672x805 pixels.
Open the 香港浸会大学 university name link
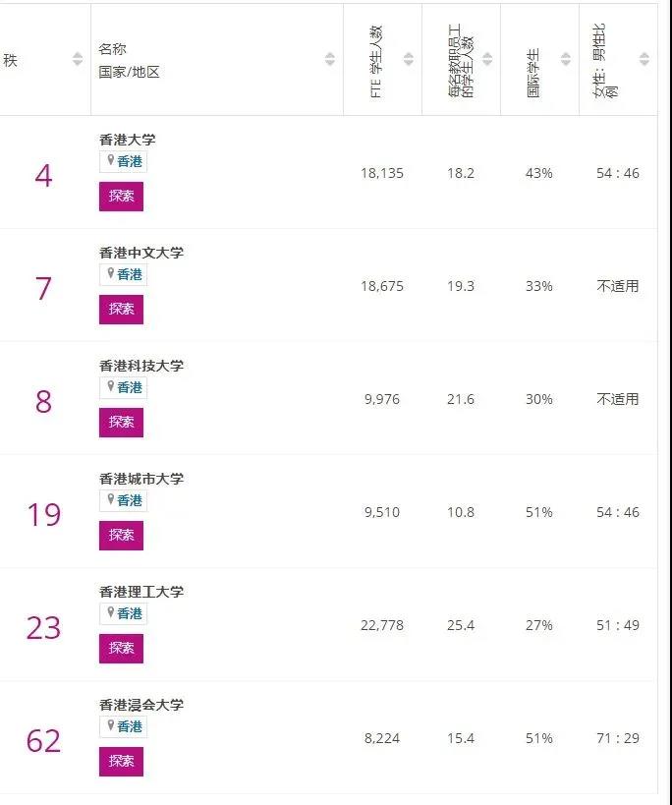tap(141, 705)
